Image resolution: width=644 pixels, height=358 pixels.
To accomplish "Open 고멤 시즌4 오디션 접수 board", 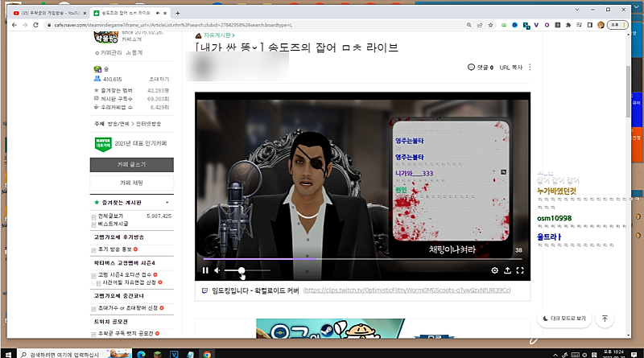I will tap(125, 274).
